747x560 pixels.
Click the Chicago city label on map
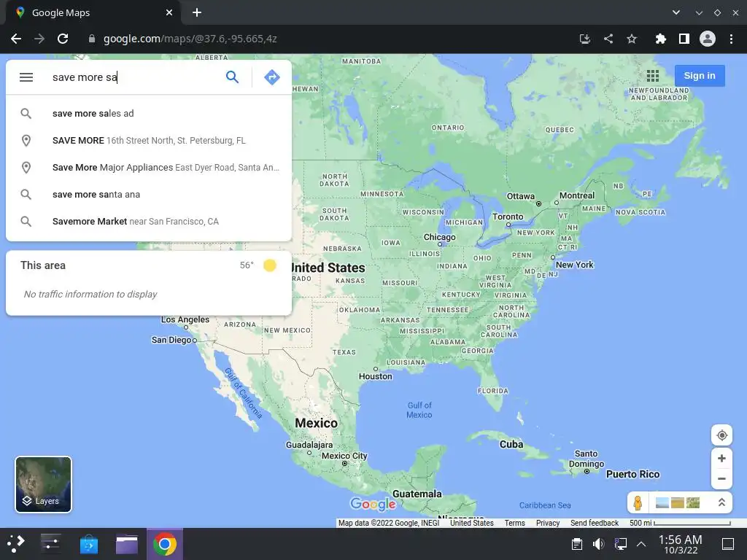tap(439, 237)
